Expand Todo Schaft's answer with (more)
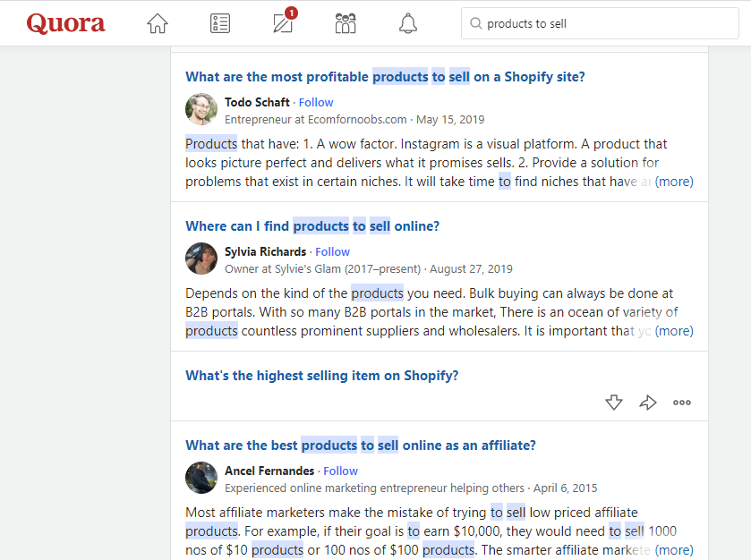 [674, 182]
